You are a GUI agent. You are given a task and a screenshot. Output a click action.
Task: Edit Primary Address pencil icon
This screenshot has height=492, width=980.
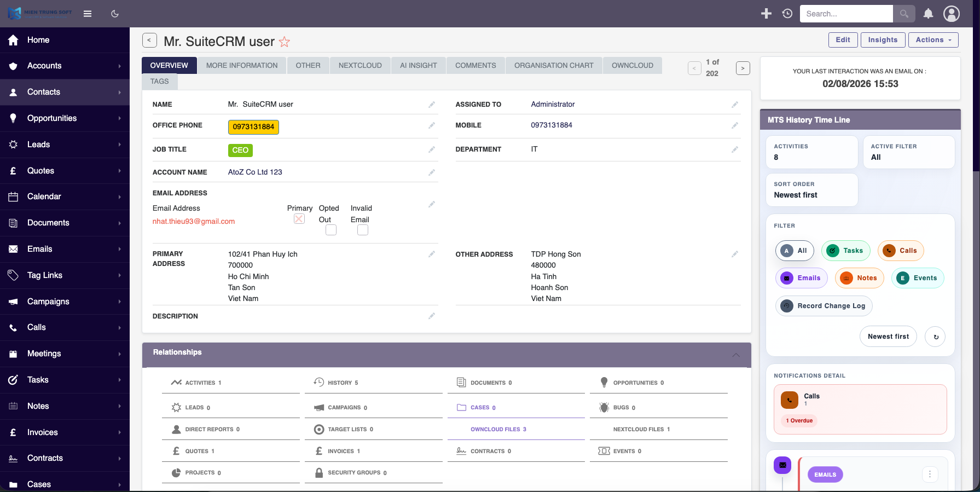pos(432,254)
